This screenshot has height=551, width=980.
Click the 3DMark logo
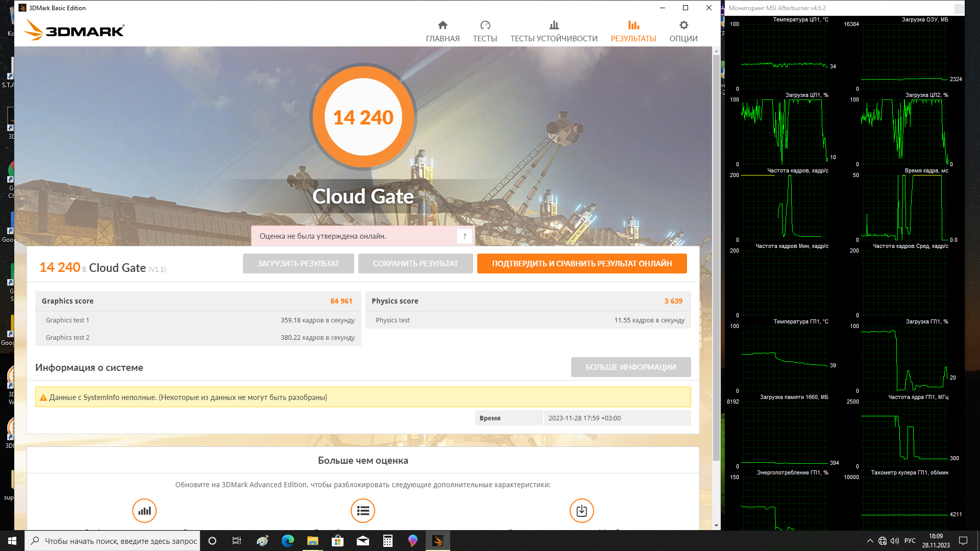(x=74, y=31)
